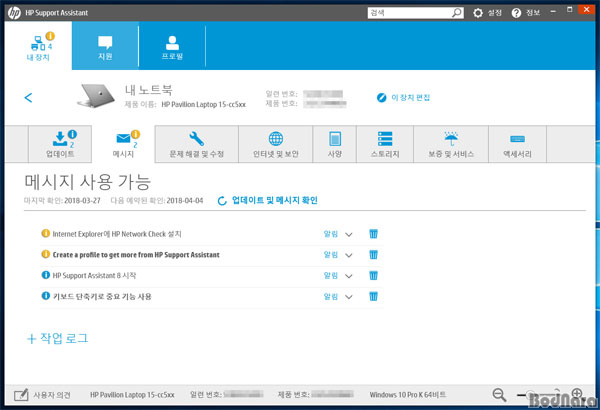Click 알림 on the Create a profile row
The image size is (600, 410).
pyautogui.click(x=331, y=255)
